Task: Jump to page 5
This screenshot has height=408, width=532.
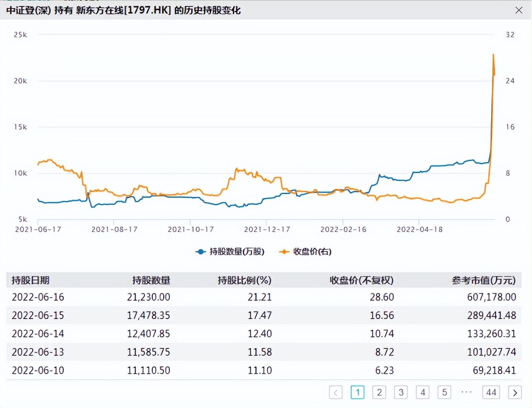Action: click(x=444, y=392)
